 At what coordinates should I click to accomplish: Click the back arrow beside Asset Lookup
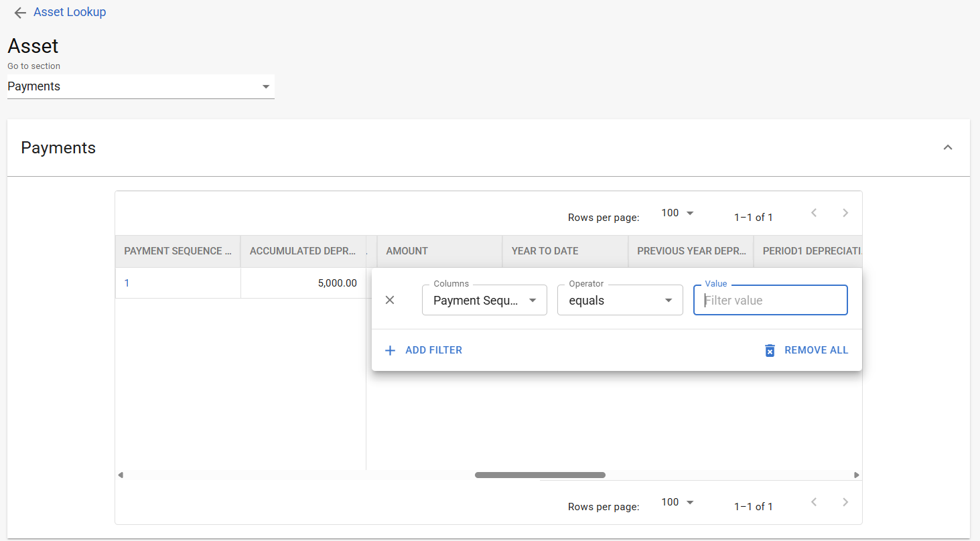pyautogui.click(x=20, y=13)
